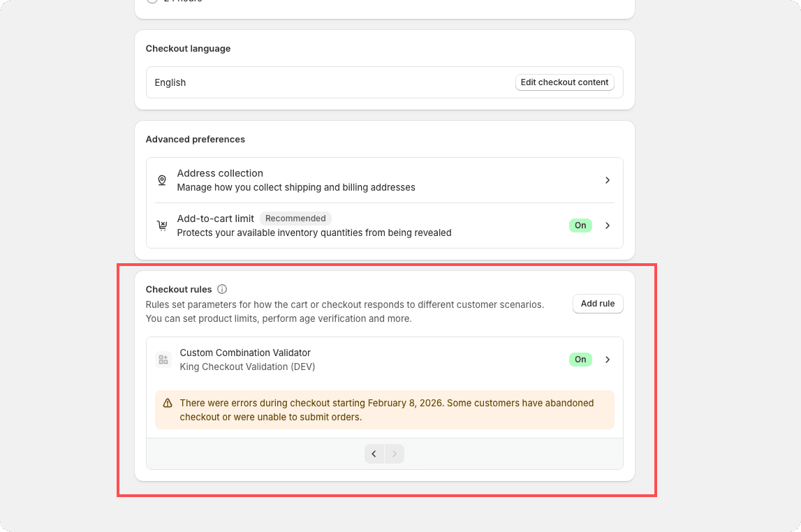801x532 pixels.
Task: Open the Add-to-cart limit title
Action: tap(216, 219)
